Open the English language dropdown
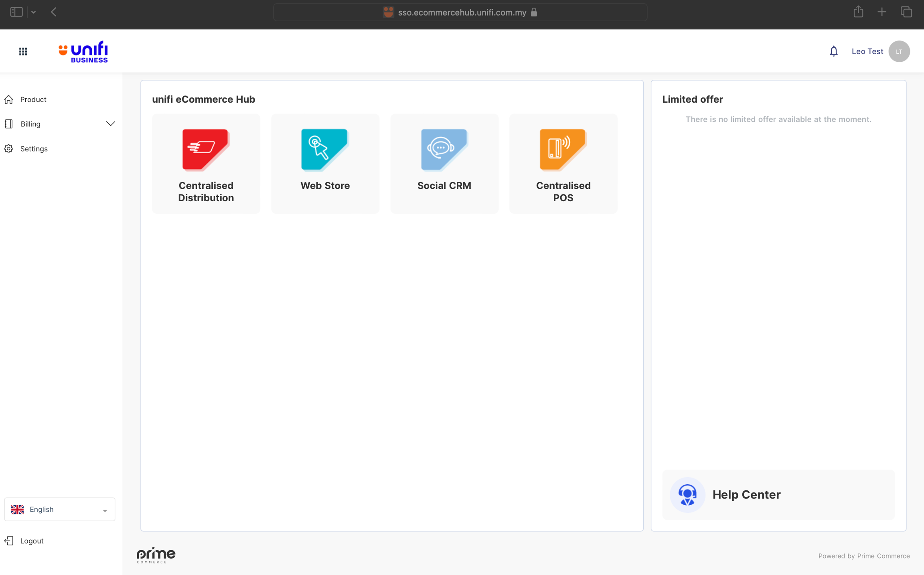The height and width of the screenshot is (575, 924). tap(59, 509)
